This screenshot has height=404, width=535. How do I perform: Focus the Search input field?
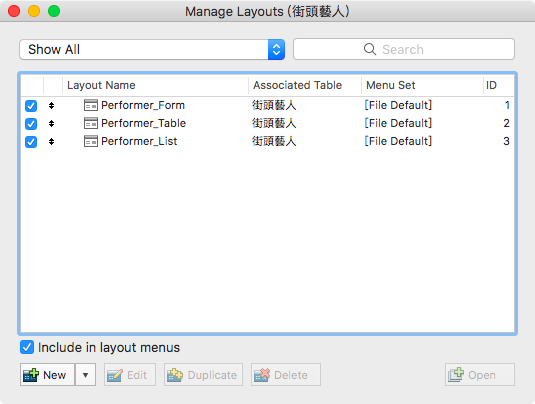pos(404,49)
